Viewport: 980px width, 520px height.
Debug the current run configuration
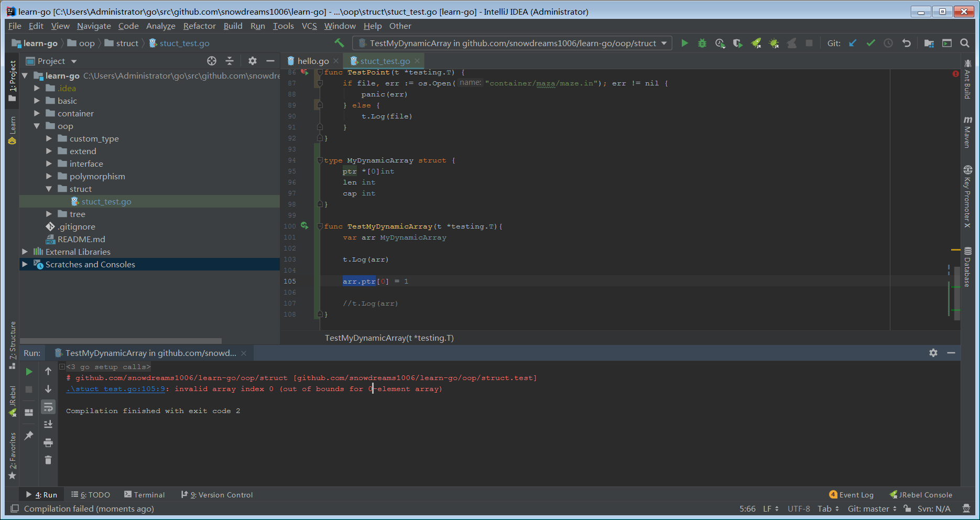coord(702,43)
